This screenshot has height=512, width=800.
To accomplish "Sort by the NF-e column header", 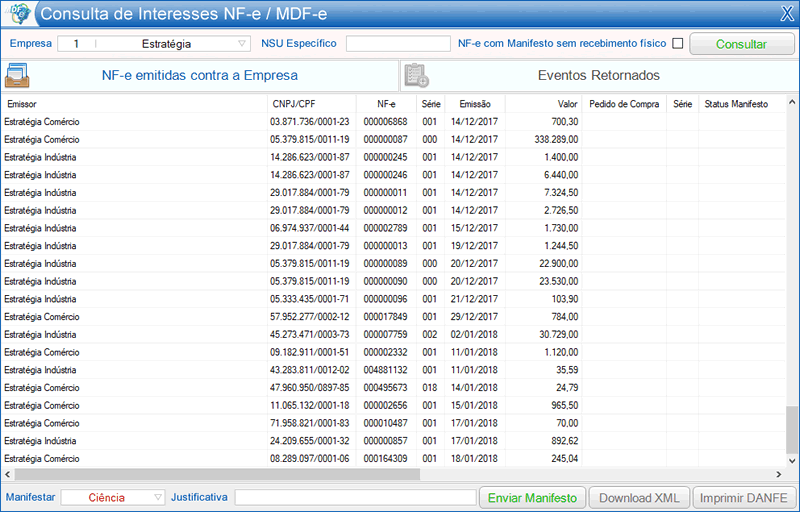I will point(386,104).
